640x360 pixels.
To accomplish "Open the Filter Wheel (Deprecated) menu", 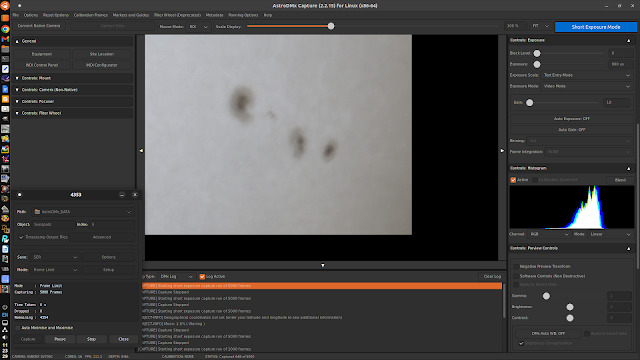I will coord(177,15).
